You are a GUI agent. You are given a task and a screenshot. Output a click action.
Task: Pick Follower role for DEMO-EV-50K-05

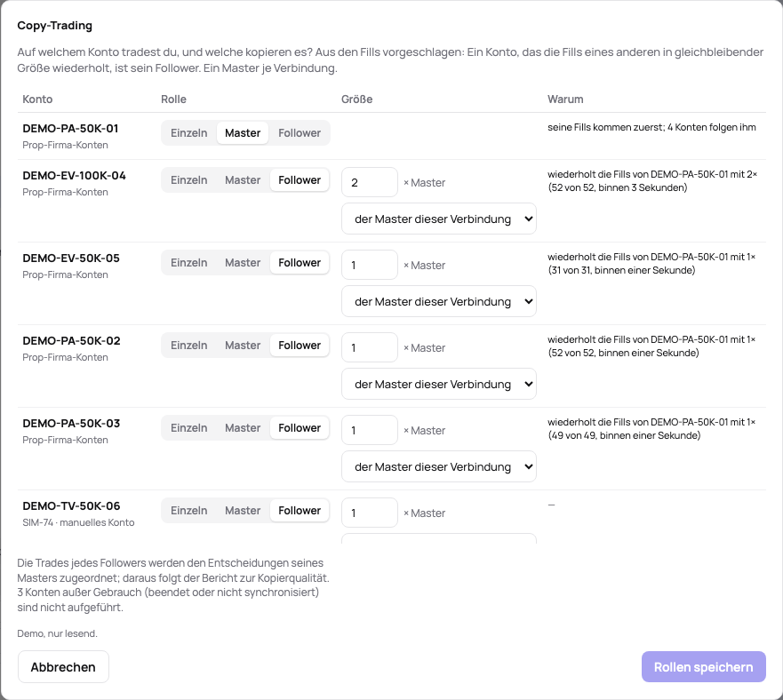coord(300,263)
